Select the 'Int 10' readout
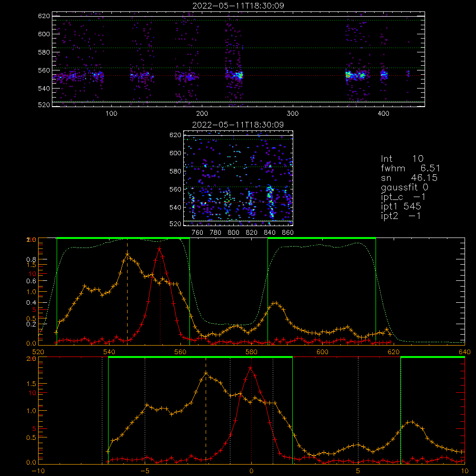This screenshot has width=476, height=476. pyautogui.click(x=402, y=159)
